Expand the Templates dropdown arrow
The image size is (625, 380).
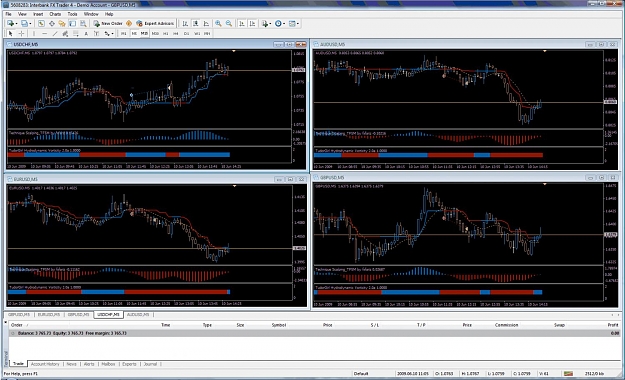tap(298, 24)
